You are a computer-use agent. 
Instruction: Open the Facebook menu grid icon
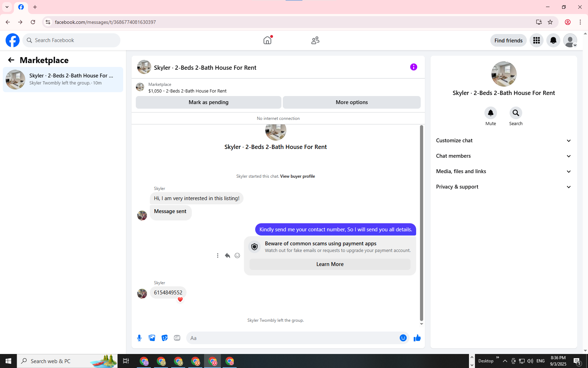point(537,40)
